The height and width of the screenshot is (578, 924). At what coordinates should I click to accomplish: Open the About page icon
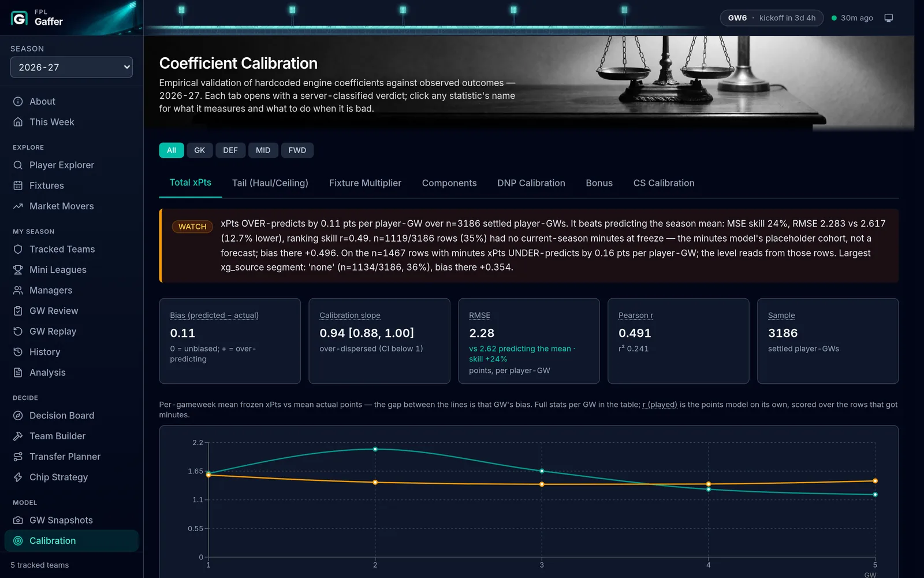tap(18, 102)
